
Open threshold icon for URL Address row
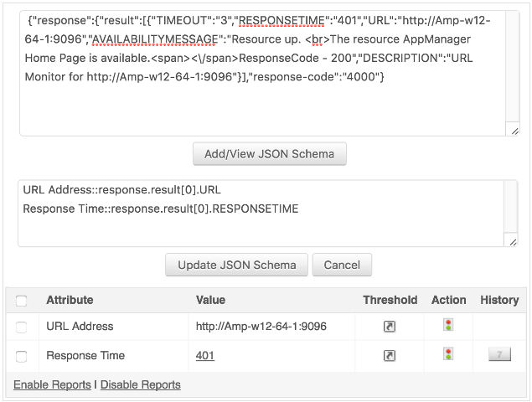pyautogui.click(x=390, y=327)
